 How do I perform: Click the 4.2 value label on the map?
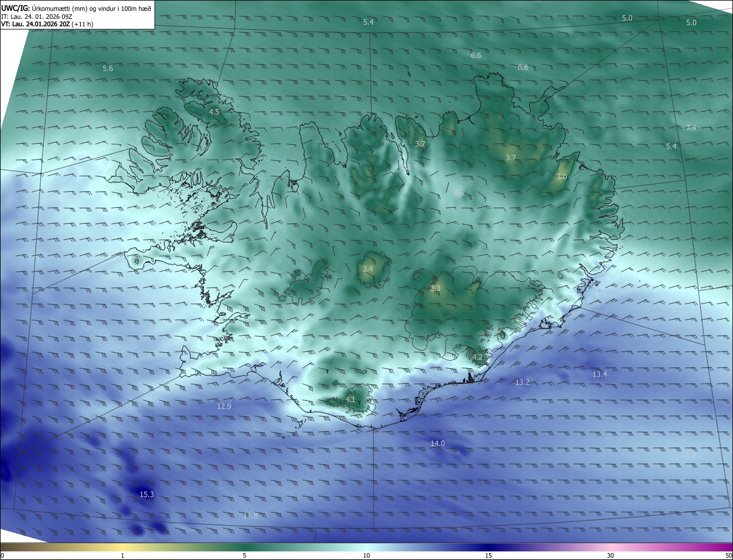click(x=478, y=357)
